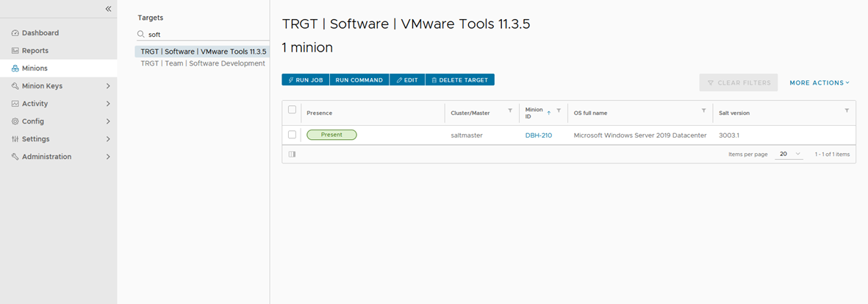Click the search magnifier icon under Targets
The height and width of the screenshot is (304, 868).
pos(141,35)
